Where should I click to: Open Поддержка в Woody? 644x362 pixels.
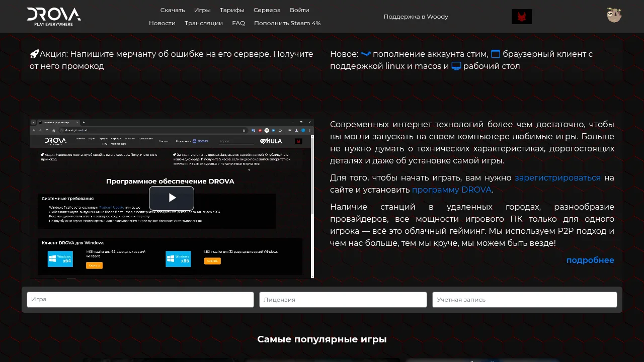coord(416,17)
